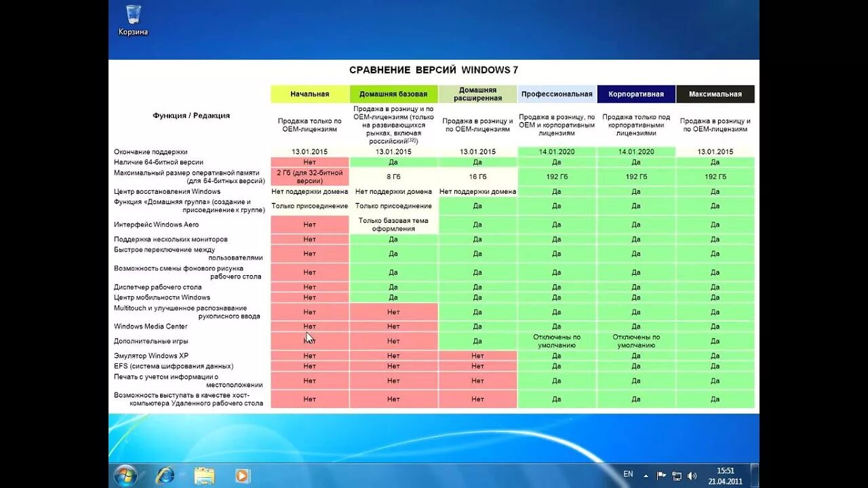Click the Функция / Редакция label
Viewport: 868px width, 488px height.
[x=191, y=115]
